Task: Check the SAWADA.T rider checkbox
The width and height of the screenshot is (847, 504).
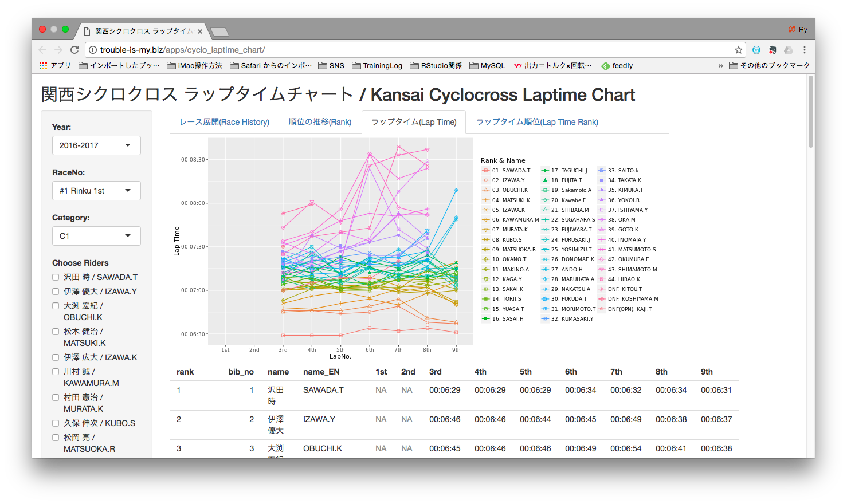Action: click(56, 277)
